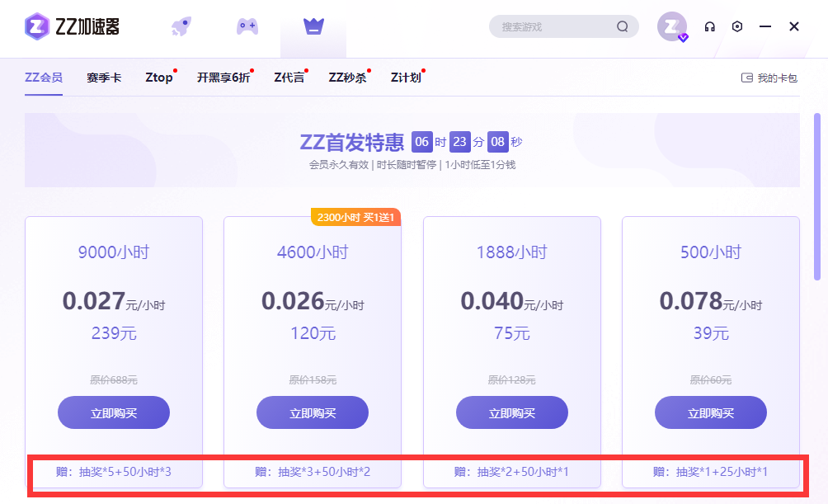Click the 9000小时 plan title

[114, 252]
